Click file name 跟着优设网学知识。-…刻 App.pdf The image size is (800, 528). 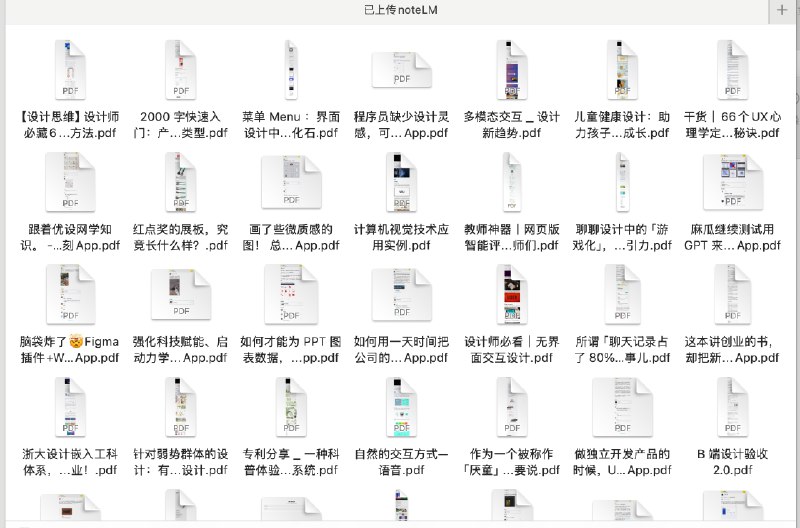click(x=70, y=237)
